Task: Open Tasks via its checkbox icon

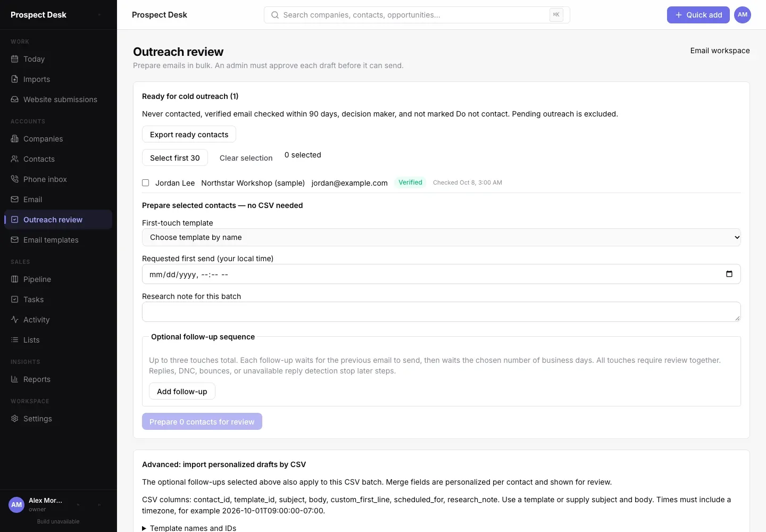Action: [x=15, y=300]
